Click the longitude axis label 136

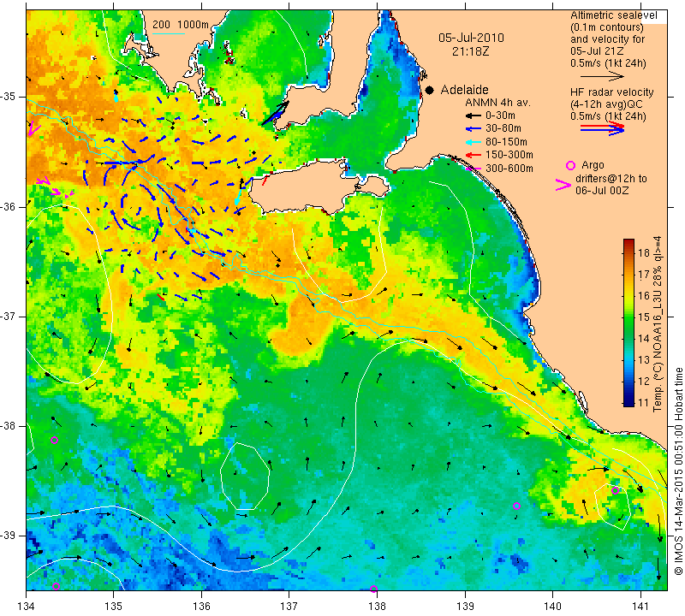(x=201, y=607)
